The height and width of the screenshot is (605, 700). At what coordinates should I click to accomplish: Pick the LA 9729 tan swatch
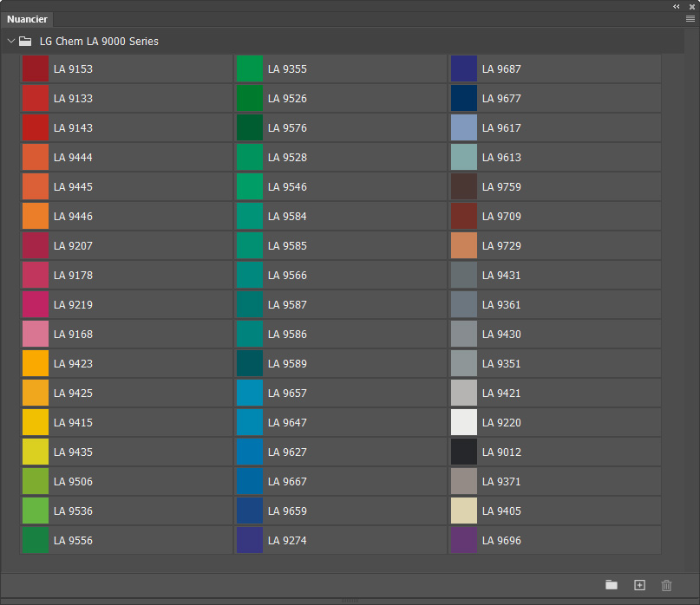464,245
